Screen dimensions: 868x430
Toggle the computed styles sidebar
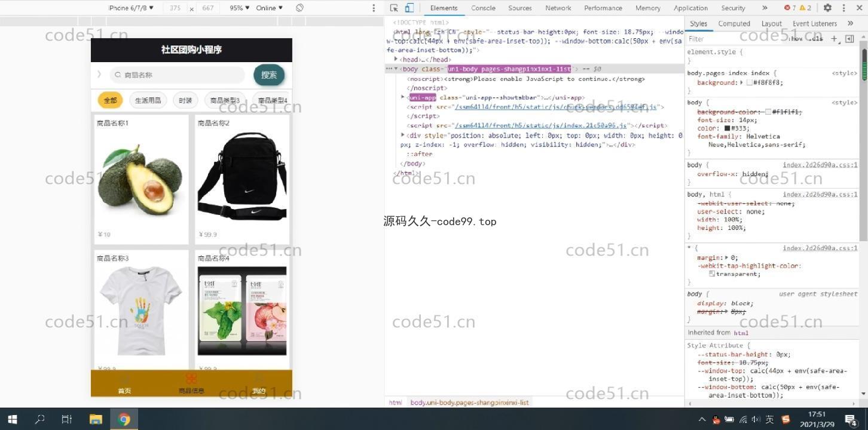tap(849, 39)
